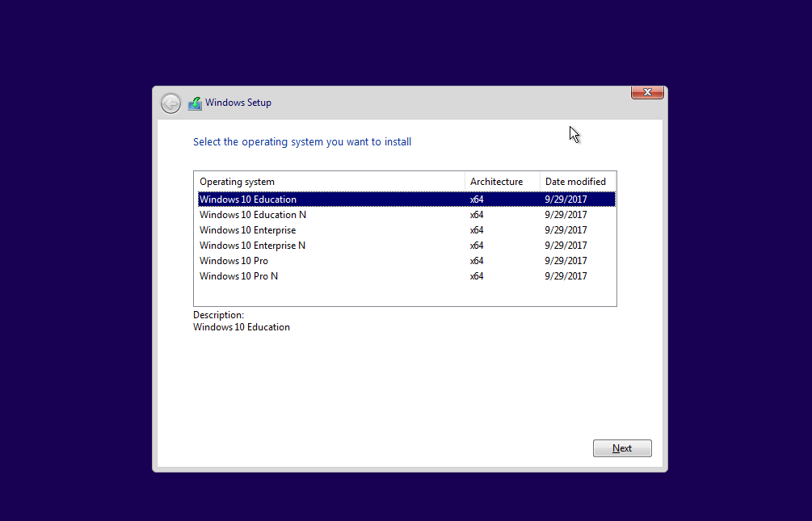Select Windows 10 Enterprise N row

click(x=406, y=246)
